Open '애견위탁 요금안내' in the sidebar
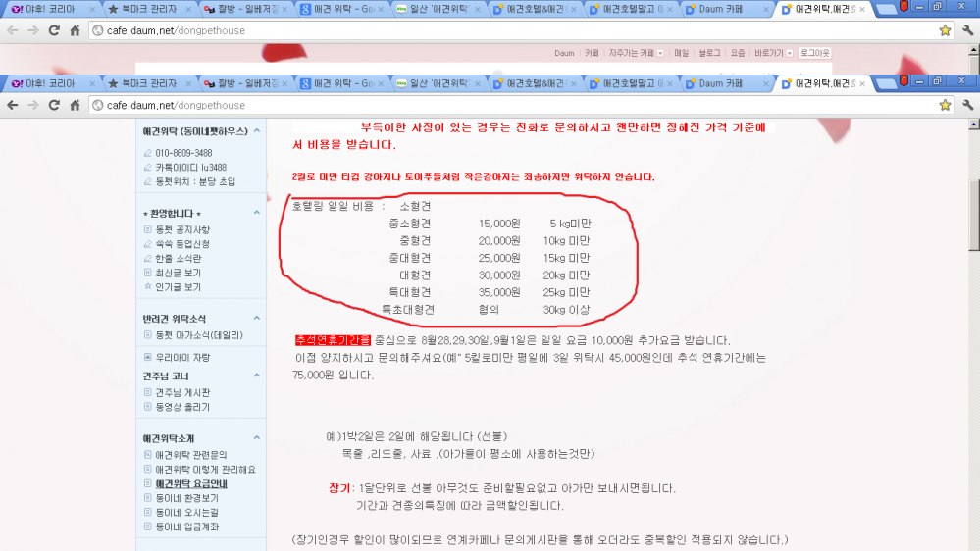This screenshot has width=980, height=551. 191,483
